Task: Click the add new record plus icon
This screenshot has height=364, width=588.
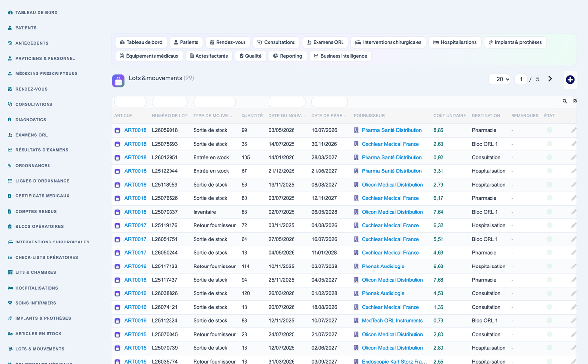Action: click(x=570, y=80)
